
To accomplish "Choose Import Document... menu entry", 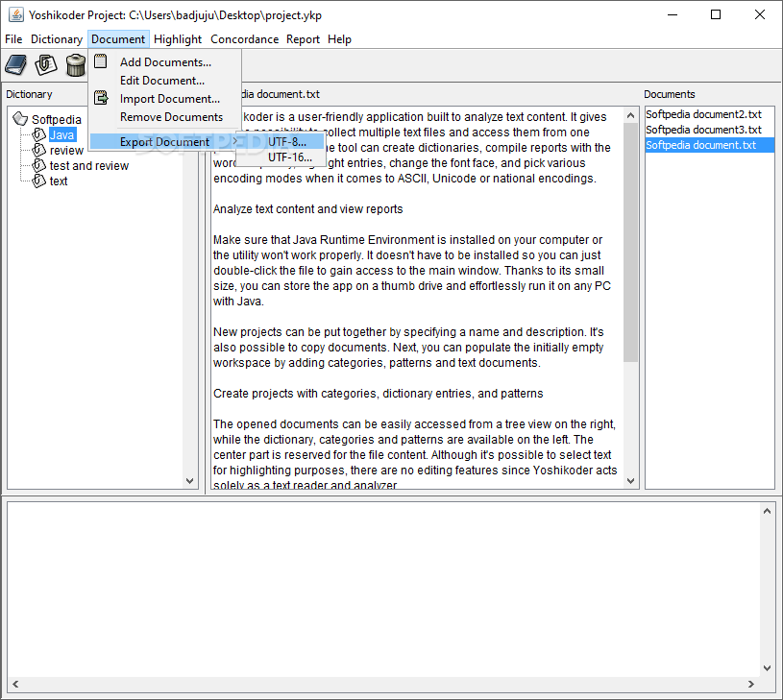I will tap(165, 99).
